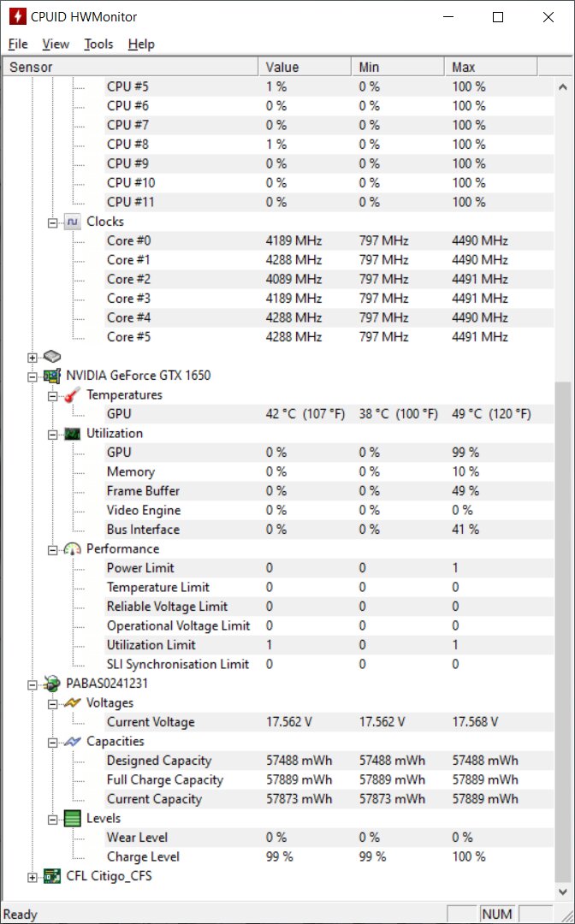Select the Charge Level row
Viewport: 575px width, 924px height.
[143, 856]
